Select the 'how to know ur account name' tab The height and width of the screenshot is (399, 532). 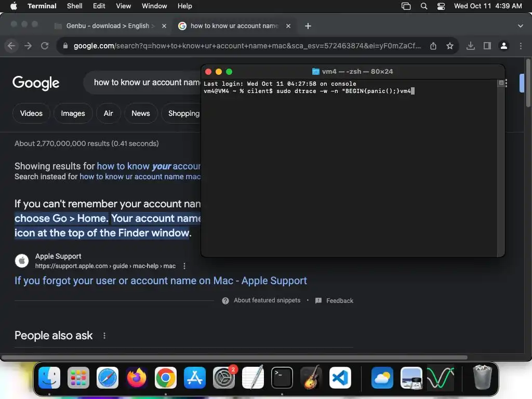[x=234, y=26]
